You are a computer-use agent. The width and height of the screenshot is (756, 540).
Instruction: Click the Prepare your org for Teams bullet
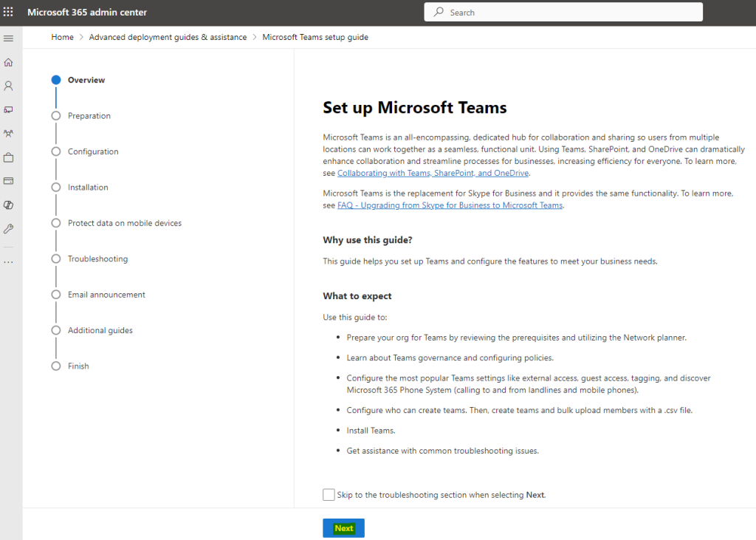coord(516,338)
